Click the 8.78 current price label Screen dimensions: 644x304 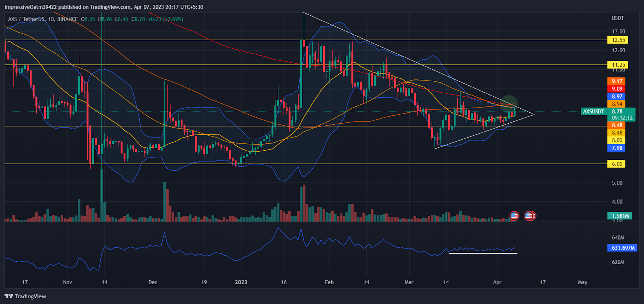pos(617,112)
